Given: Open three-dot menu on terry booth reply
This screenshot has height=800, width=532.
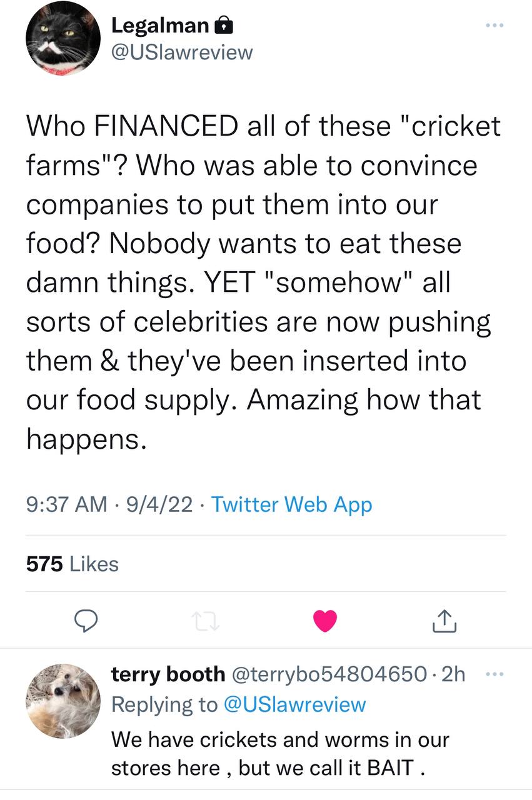Looking at the screenshot, I should (494, 674).
